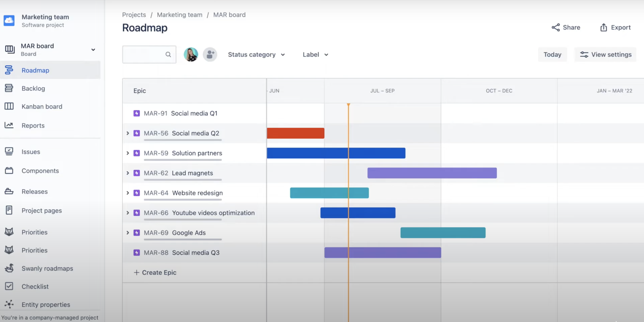Screen dimensions: 644x322
Task: Open the Roadmap sidebar icon
Action: pos(9,70)
